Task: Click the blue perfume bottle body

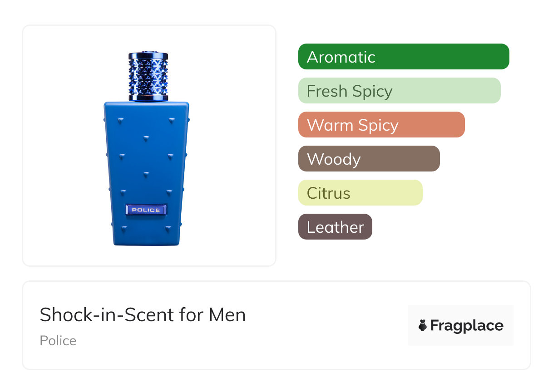Action: coord(146,174)
